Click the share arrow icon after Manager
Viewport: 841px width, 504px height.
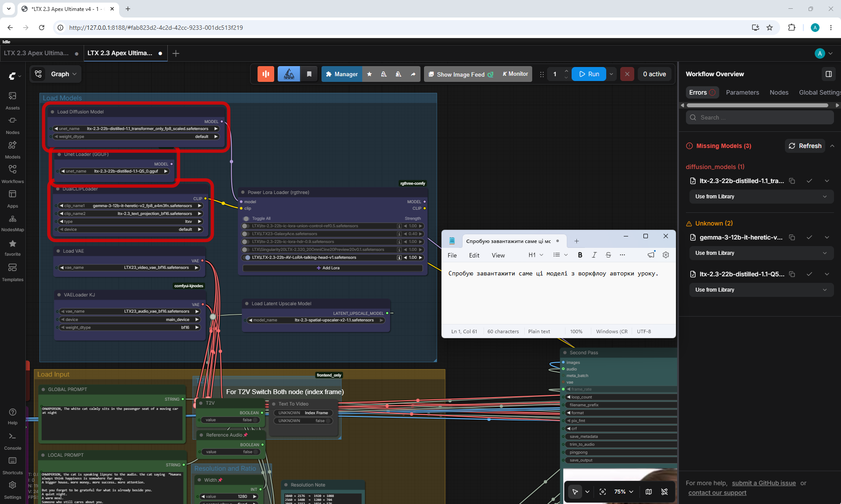pyautogui.click(x=413, y=74)
